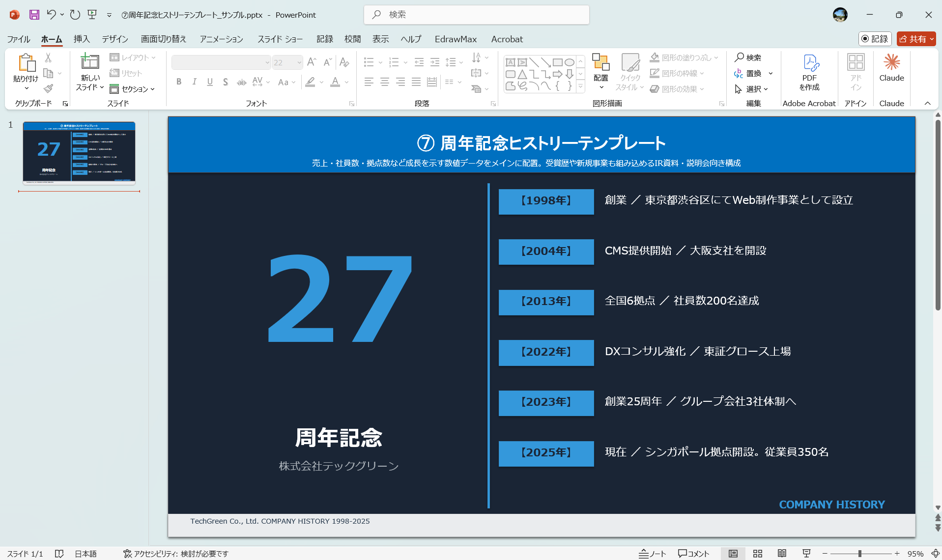Increase font size with A^ icon
The height and width of the screenshot is (560, 942).
311,62
